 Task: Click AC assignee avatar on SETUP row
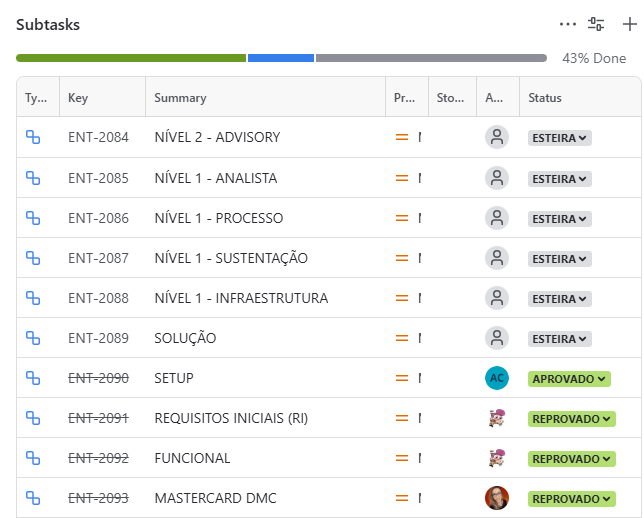(497, 378)
